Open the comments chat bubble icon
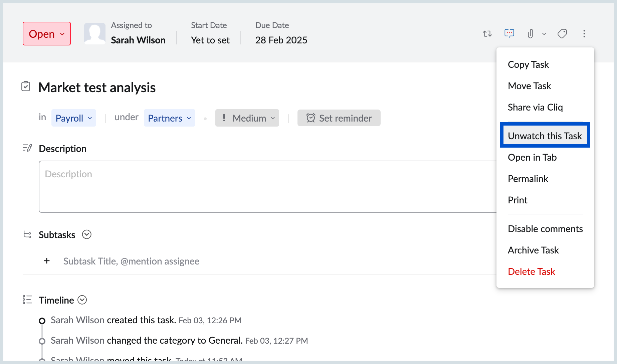This screenshot has width=617, height=364. (x=509, y=33)
